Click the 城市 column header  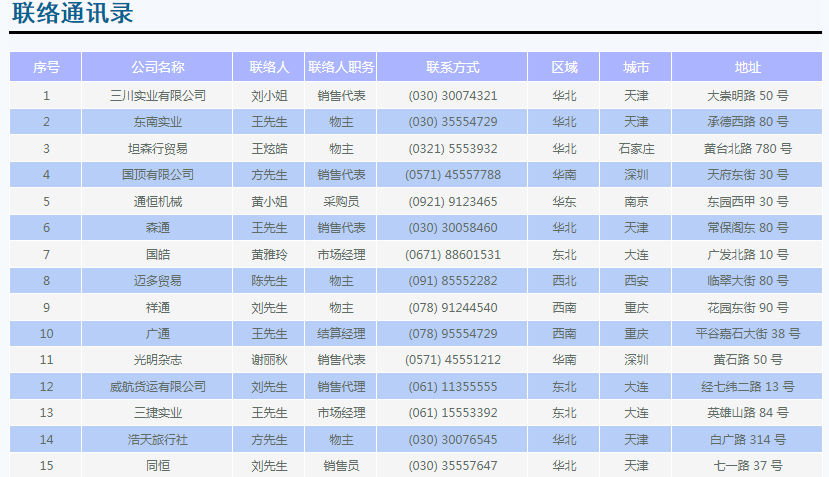[635, 67]
